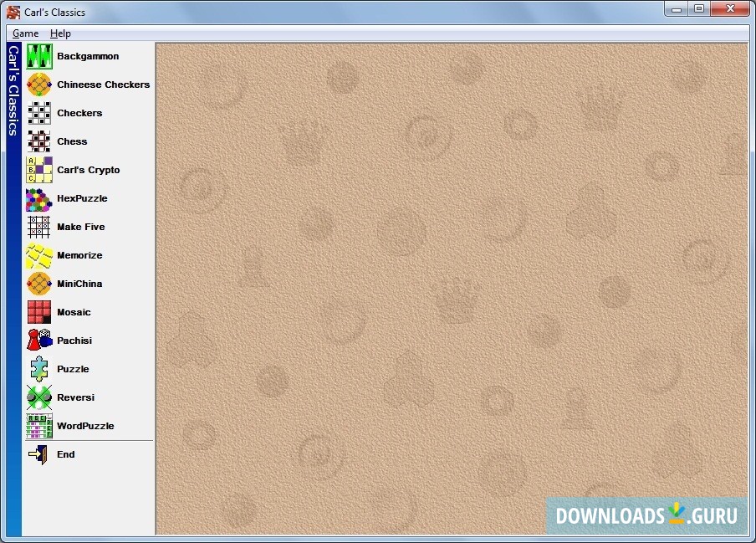Screen dimensions: 756x543
Task: Open the Chess icon
Action: (x=39, y=141)
